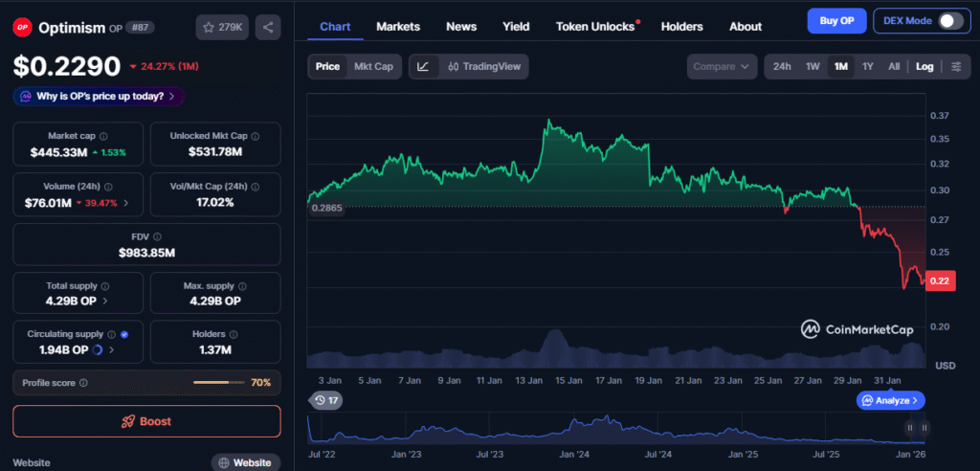Viewport: 980px width, 471px height.
Task: Open "Why is OP's price up today?" link
Action: tap(99, 97)
